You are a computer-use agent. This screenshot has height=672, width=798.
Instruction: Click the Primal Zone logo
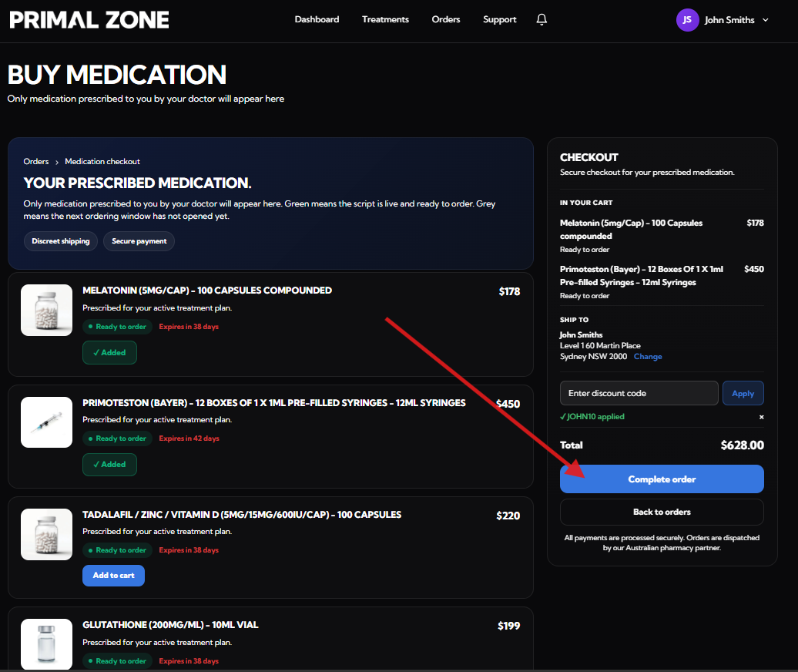point(89,20)
